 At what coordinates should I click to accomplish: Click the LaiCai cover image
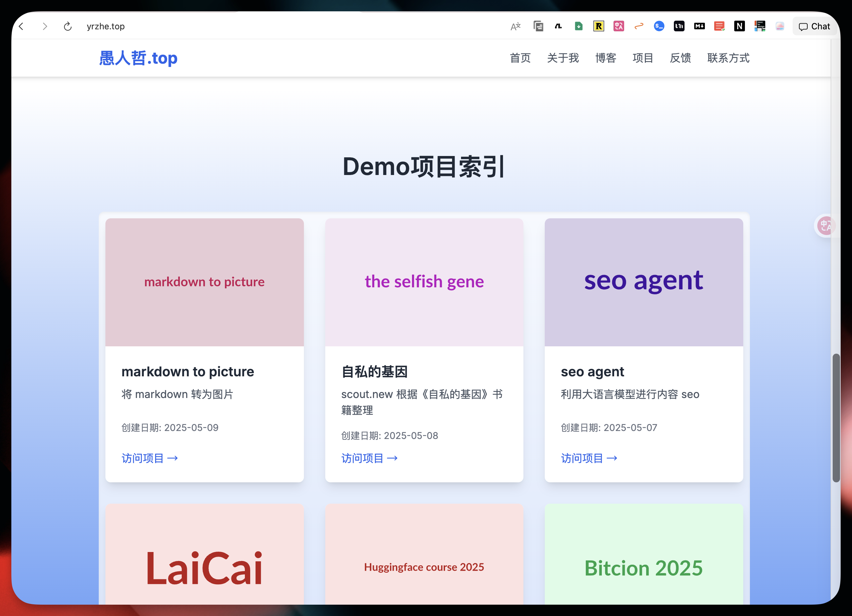coord(204,554)
